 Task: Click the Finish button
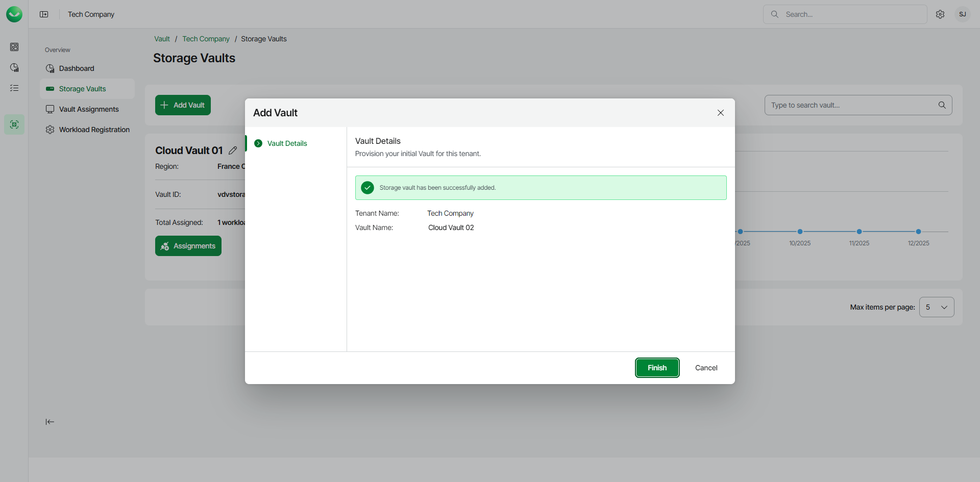(x=657, y=368)
